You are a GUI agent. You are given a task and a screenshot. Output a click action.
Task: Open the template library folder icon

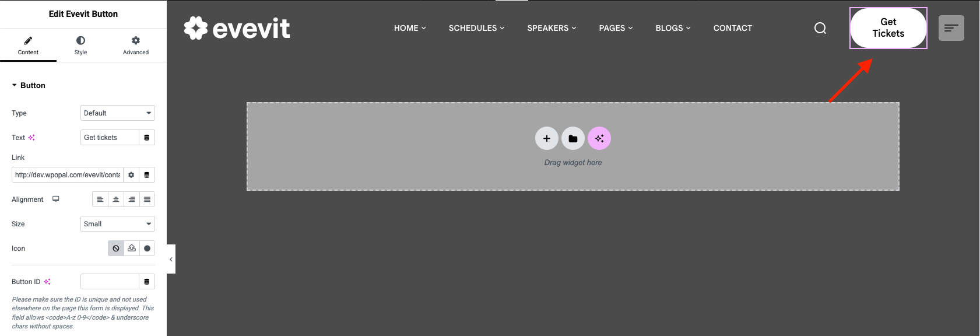(572, 138)
